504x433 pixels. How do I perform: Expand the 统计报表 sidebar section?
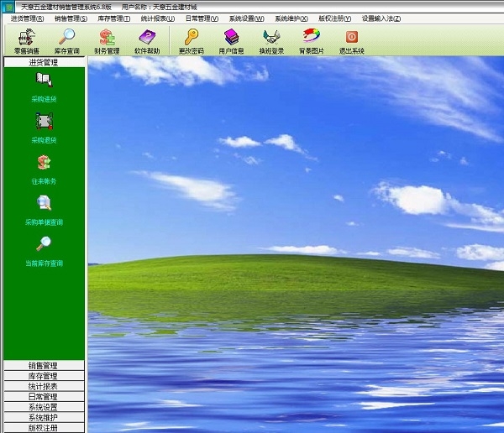coord(44,386)
